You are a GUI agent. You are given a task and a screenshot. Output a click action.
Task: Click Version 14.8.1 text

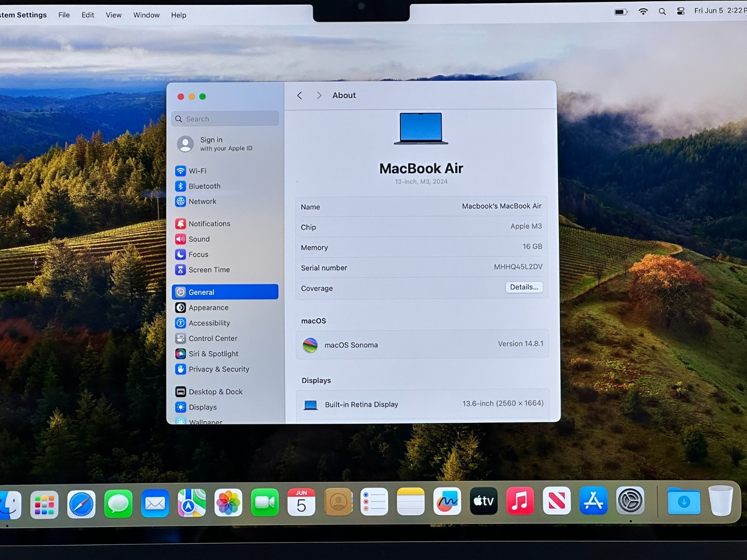pos(521,344)
